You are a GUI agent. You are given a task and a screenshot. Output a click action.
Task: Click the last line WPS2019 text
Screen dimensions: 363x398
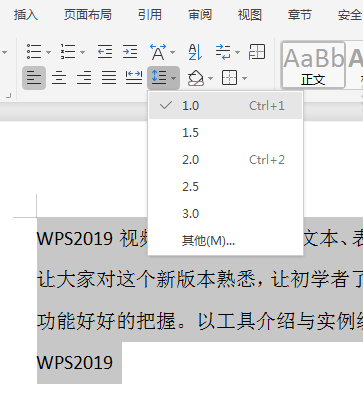pos(75,363)
